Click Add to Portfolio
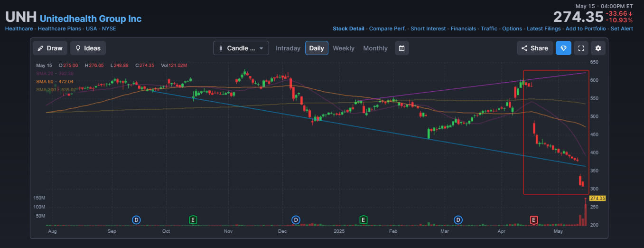 tap(586, 29)
